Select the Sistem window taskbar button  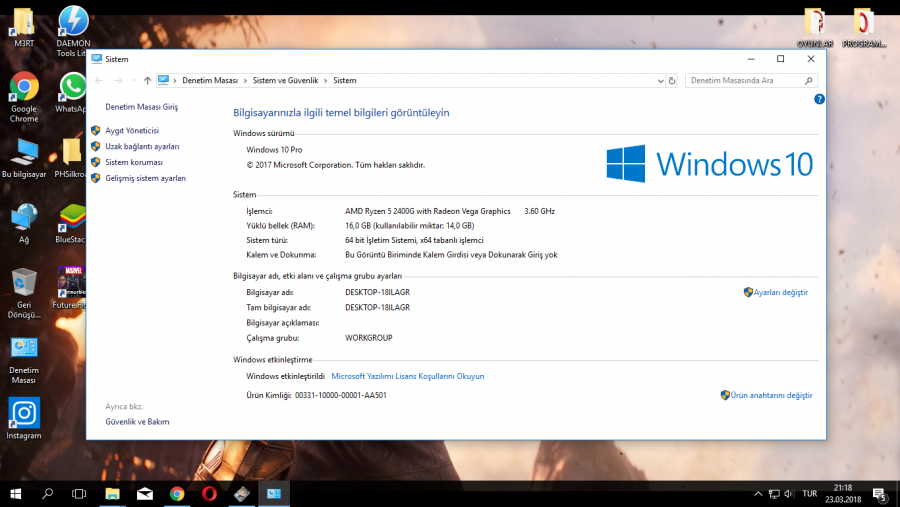click(274, 494)
